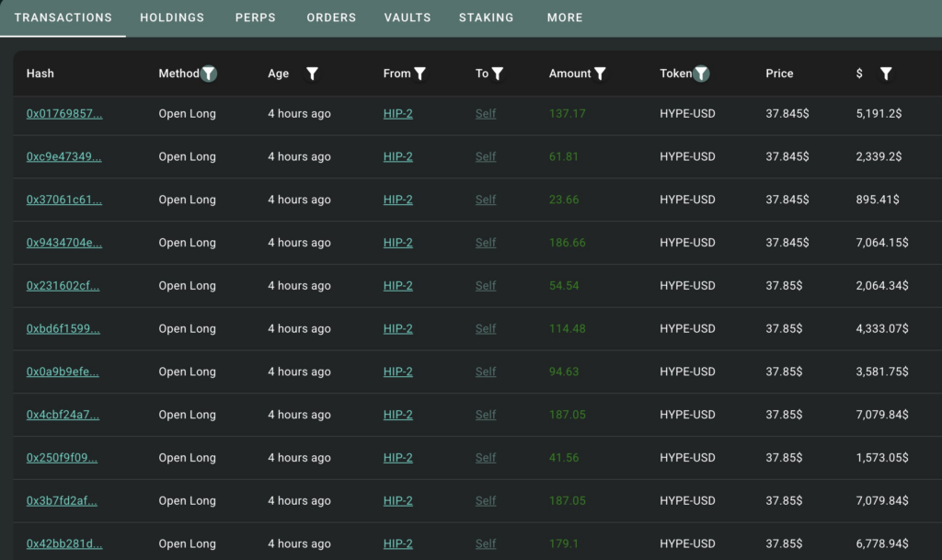
Task: Open the HIP-2 sender in the first row
Action: pos(397,113)
